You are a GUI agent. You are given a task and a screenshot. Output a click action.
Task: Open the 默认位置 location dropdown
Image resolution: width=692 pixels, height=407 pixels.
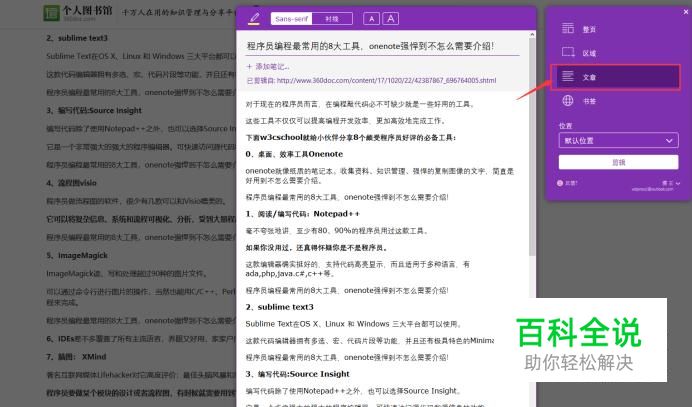pos(618,140)
